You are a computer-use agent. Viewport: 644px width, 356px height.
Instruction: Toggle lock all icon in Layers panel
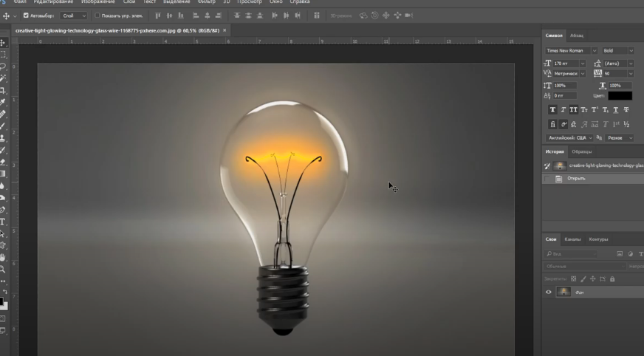click(x=612, y=279)
